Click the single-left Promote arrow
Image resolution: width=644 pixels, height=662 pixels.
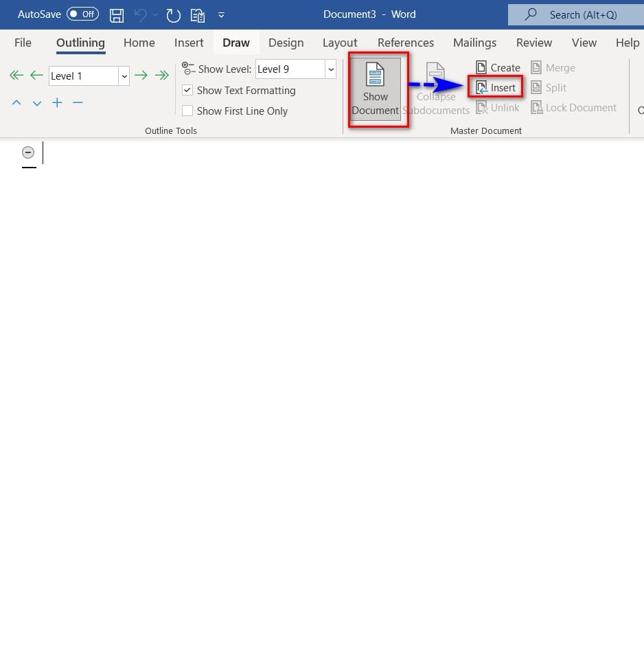pos(36,76)
